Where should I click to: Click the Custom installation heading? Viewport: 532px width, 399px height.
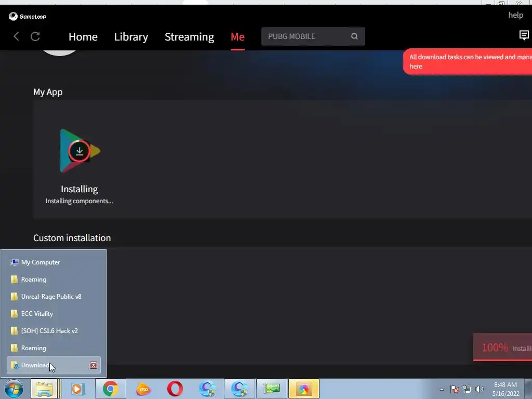click(72, 238)
